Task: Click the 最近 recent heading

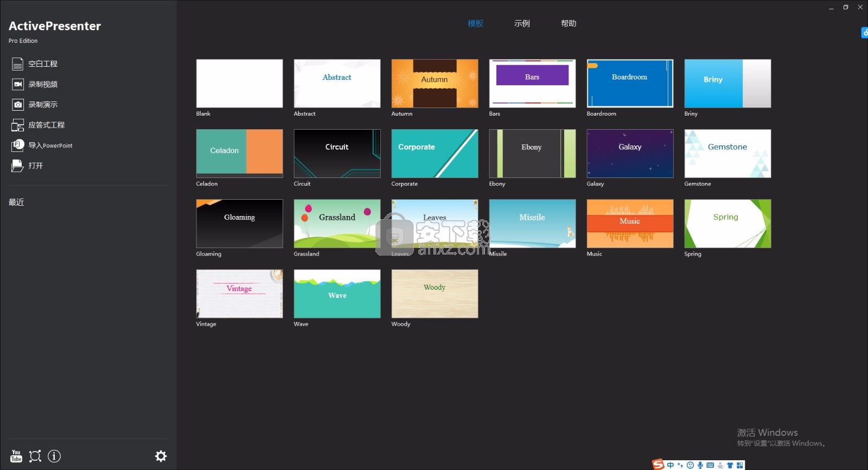Action: (16, 202)
